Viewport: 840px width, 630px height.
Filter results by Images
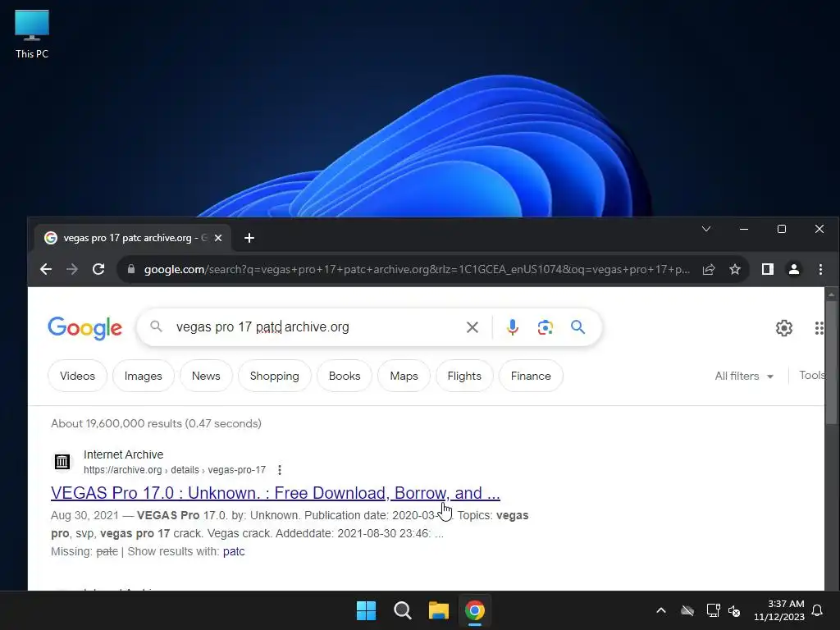(143, 376)
